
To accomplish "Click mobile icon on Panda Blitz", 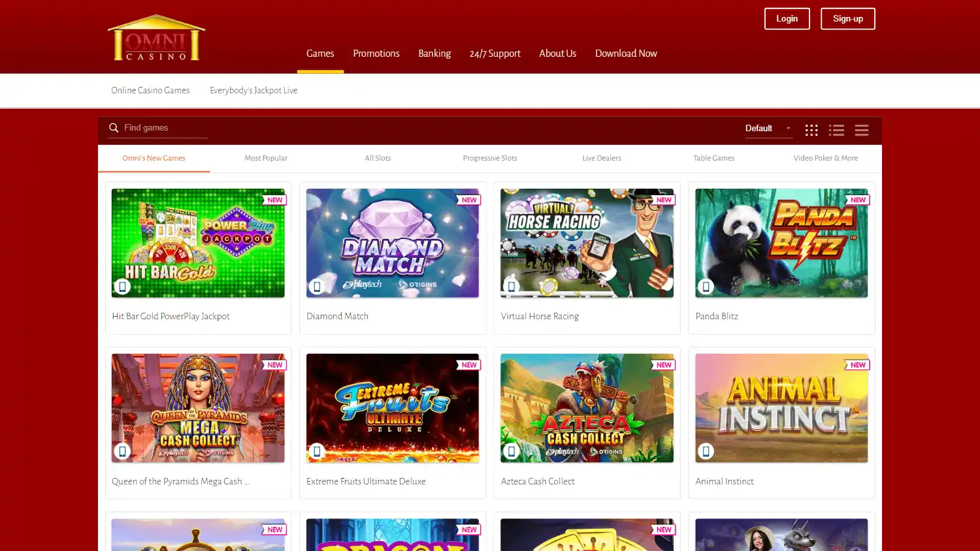I will point(706,287).
